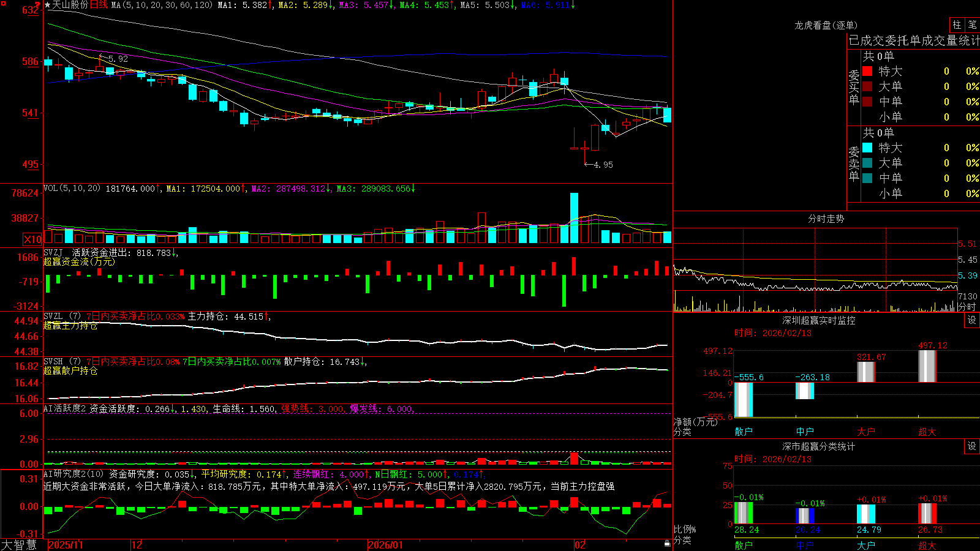Screen dimensions: 980x551
Task: Click the 委买单 section label
Action: pyautogui.click(x=854, y=87)
